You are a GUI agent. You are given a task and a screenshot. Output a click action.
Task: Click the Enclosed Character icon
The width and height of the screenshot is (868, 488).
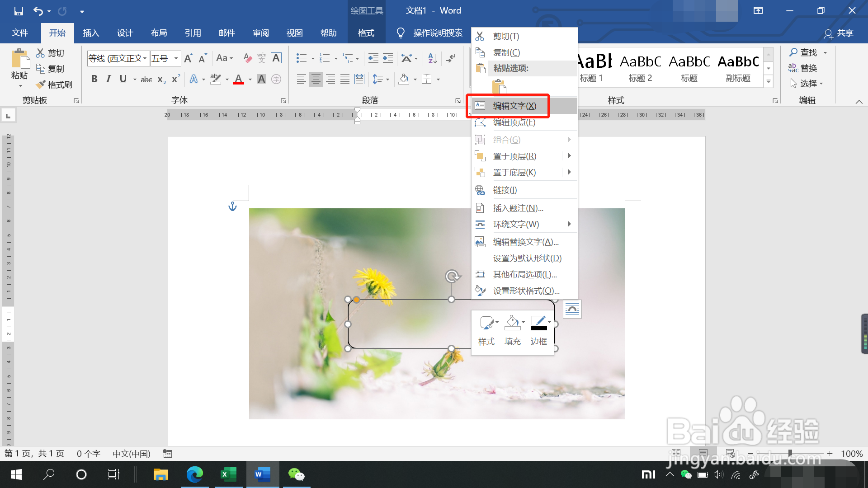tap(276, 80)
